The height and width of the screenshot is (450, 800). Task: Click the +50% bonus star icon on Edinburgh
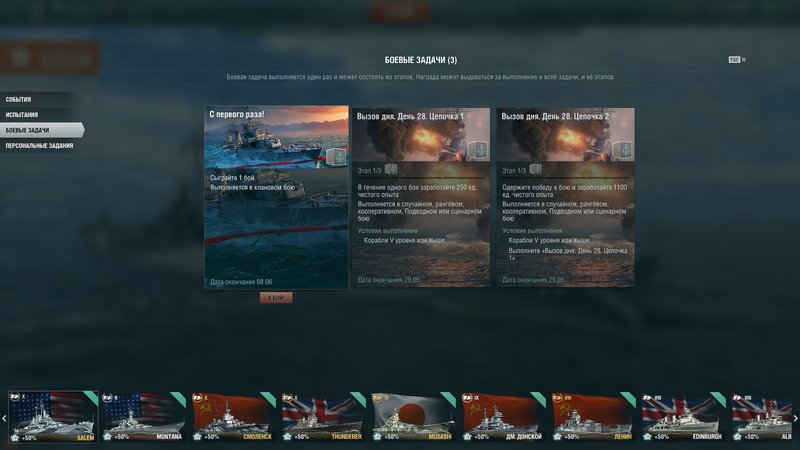click(x=647, y=437)
